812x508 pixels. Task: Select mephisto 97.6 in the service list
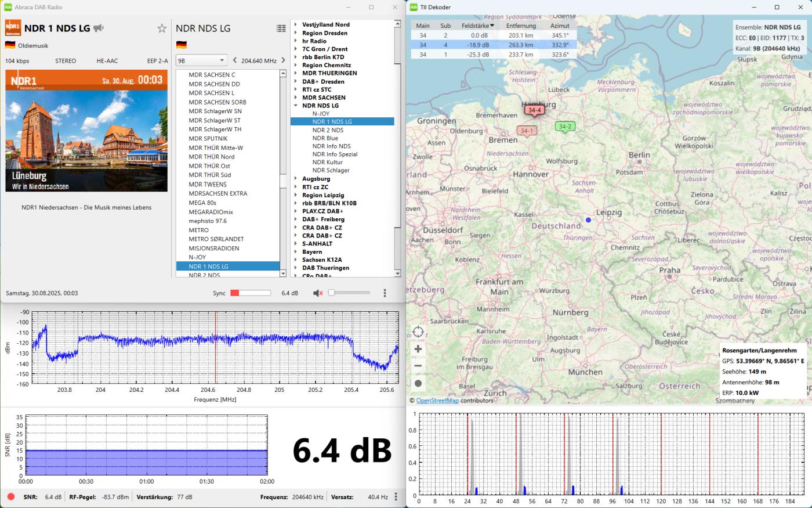tap(227, 221)
